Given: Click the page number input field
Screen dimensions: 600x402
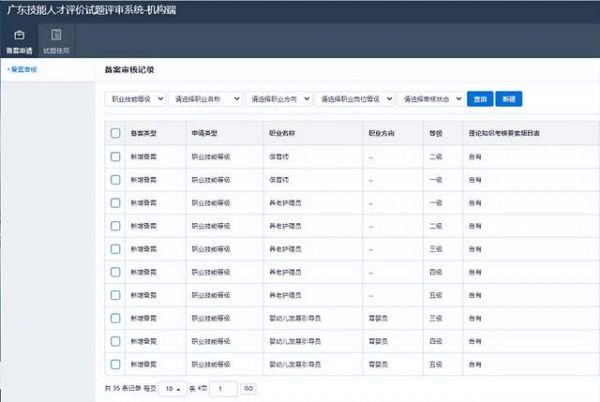Looking at the screenshot, I should 222,387.
